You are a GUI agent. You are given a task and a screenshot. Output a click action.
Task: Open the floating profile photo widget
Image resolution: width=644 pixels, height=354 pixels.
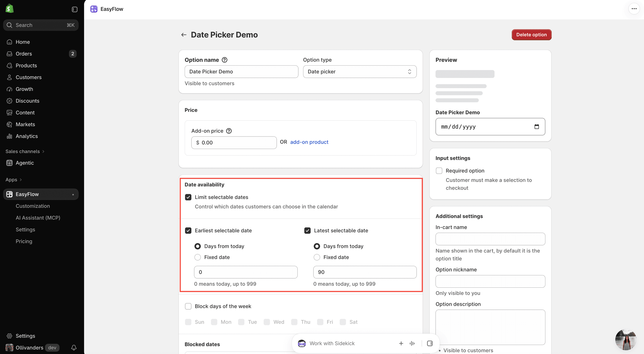pyautogui.click(x=626, y=340)
